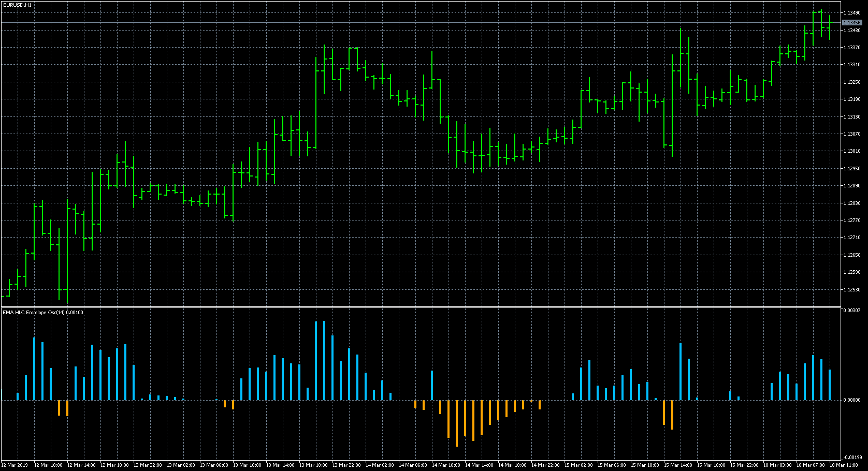Click the 1.12530 price axis label
This screenshot has height=471, width=868.
[x=851, y=290]
